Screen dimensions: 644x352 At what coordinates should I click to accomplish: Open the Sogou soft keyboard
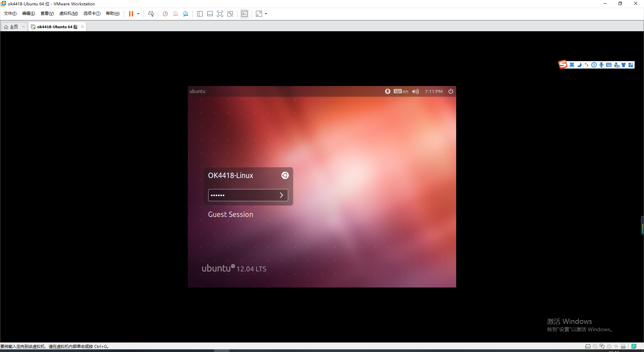coord(609,65)
